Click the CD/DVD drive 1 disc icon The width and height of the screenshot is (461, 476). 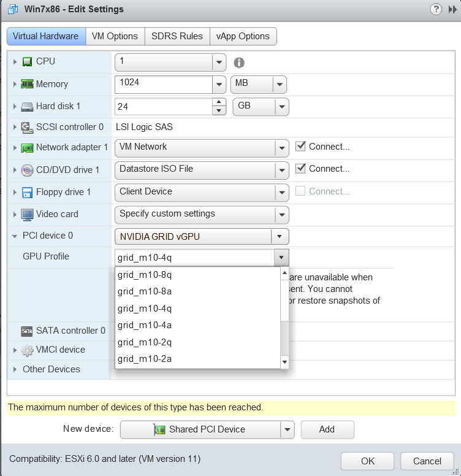click(28, 170)
